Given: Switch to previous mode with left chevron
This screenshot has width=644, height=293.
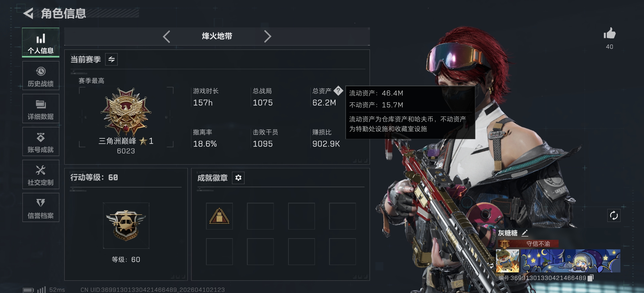Looking at the screenshot, I should (166, 36).
